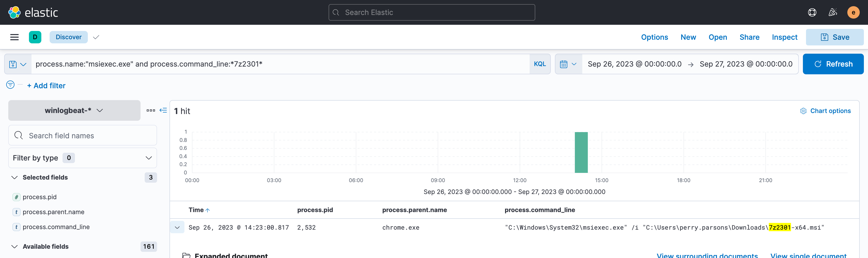Click the Available fields count 161
Screen dimensions: 868x258
coord(149,247)
